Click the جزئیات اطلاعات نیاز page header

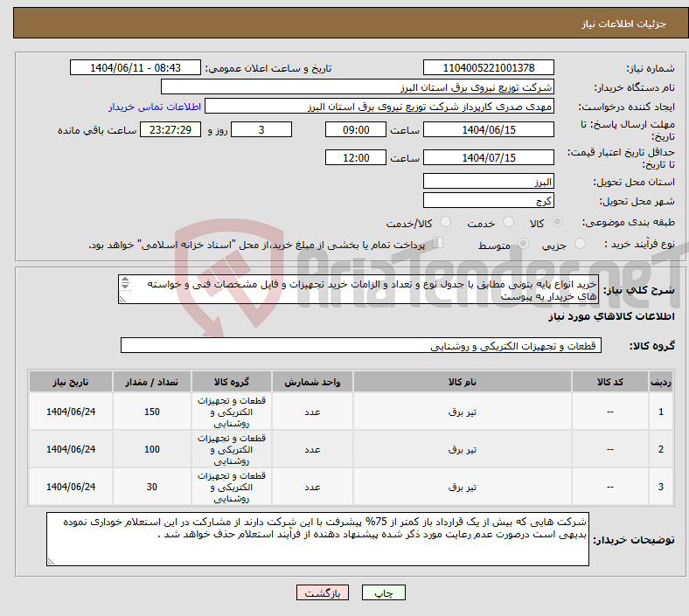point(624,24)
